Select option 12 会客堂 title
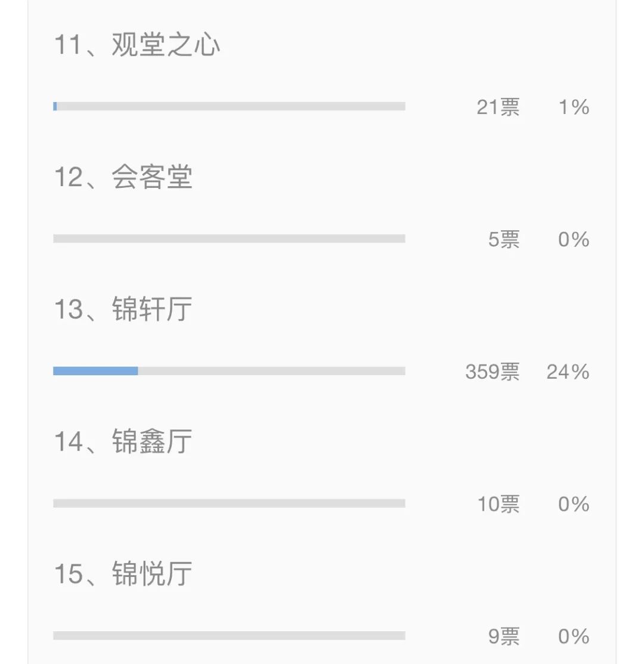Screen dimensions: 644x664 [123, 177]
